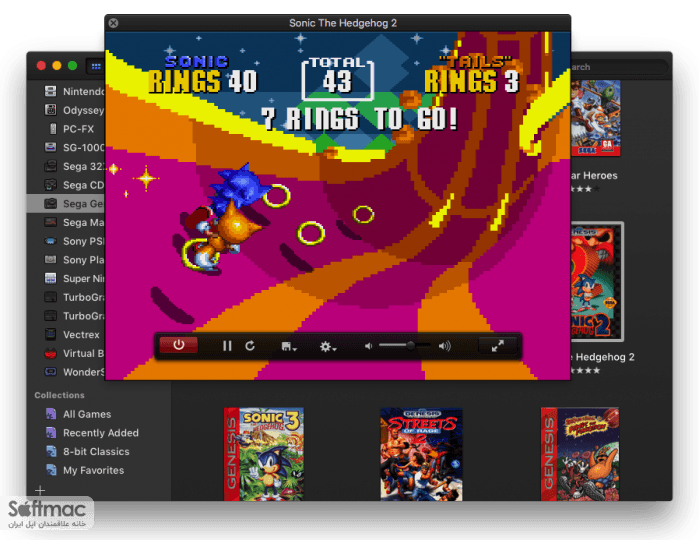Select Vectrex system icon

[51, 334]
